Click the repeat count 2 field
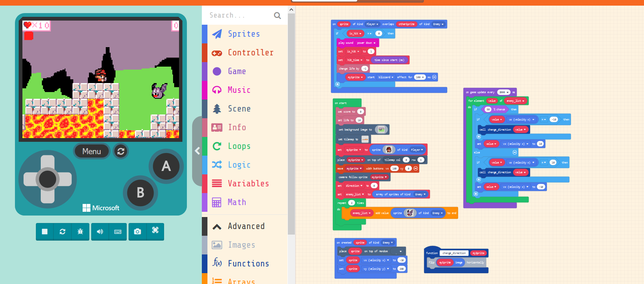The height and width of the screenshot is (284, 644). click(x=351, y=203)
